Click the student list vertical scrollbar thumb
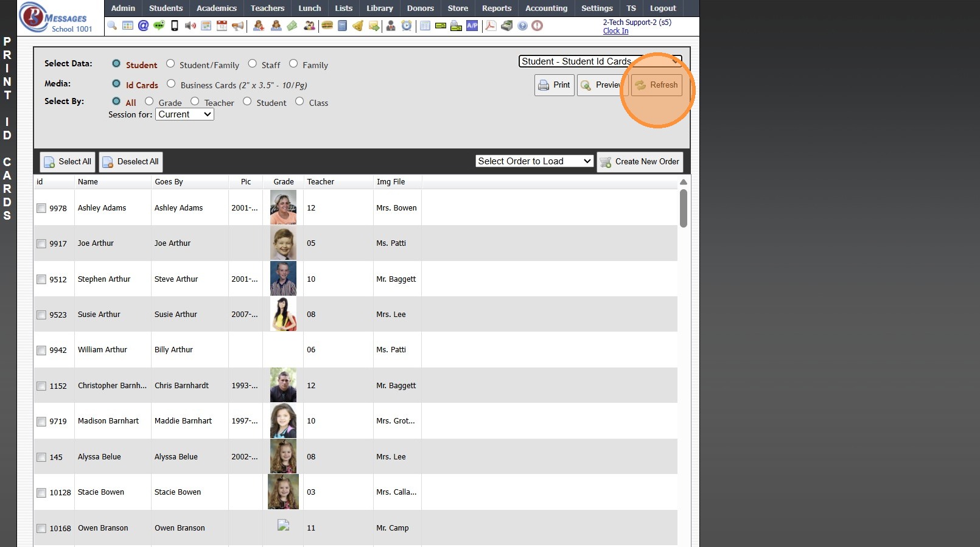980x547 pixels. [683, 208]
